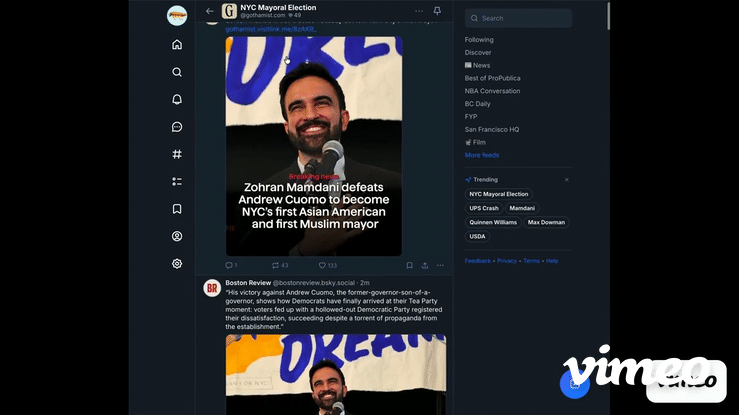Select the NBA Conversation feed
This screenshot has height=415, width=739.
point(492,91)
